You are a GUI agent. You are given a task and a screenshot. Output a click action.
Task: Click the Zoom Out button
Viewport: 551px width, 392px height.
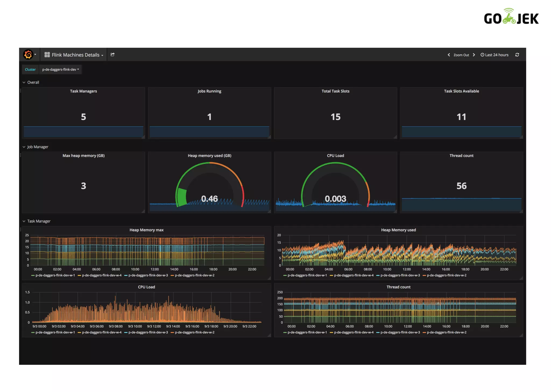pyautogui.click(x=461, y=55)
